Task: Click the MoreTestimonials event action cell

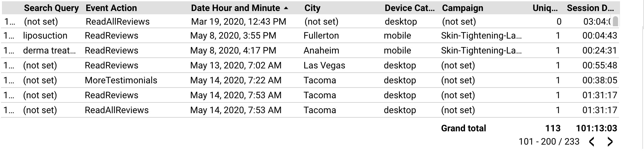Action: click(121, 80)
